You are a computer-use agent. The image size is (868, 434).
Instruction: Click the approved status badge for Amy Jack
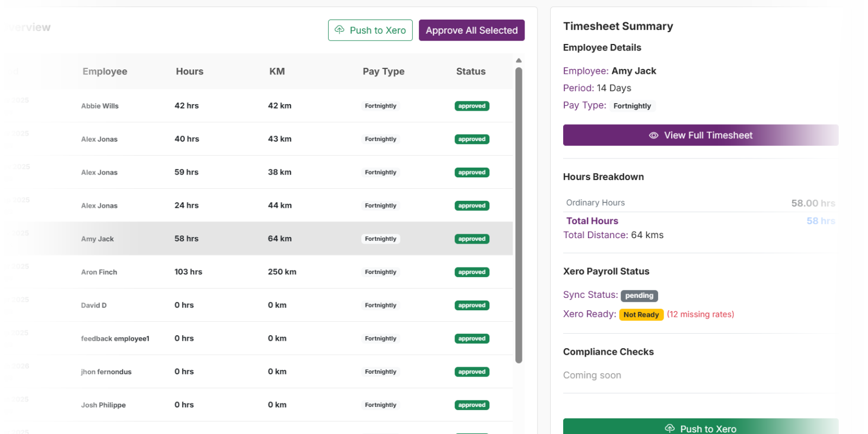pyautogui.click(x=472, y=239)
